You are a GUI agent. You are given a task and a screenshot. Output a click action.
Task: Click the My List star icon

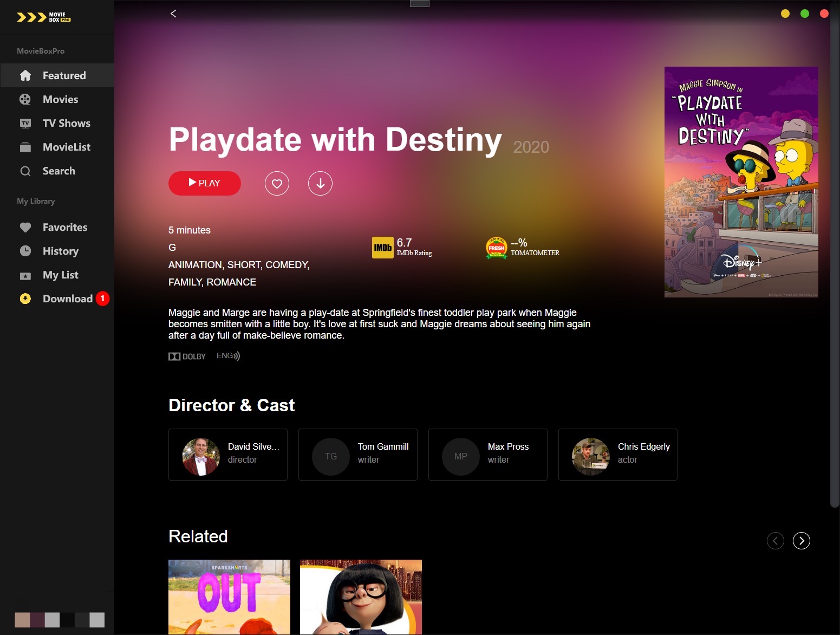tap(25, 276)
